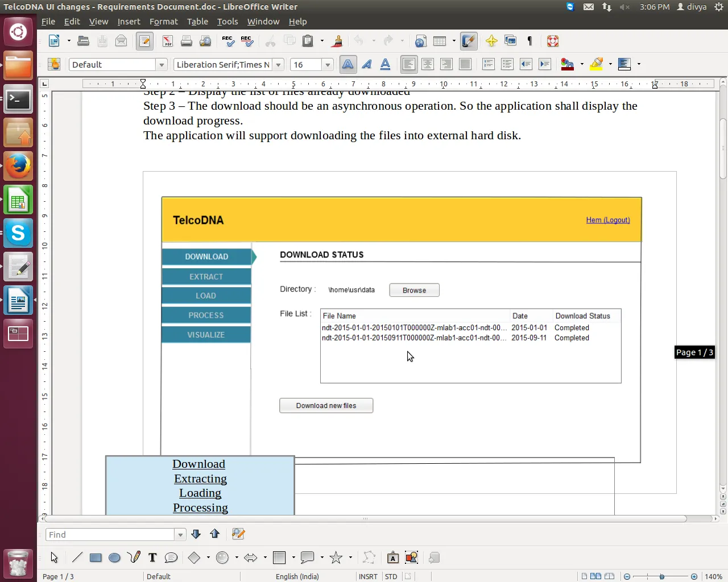Viewport: 728px width, 582px height.
Task: Apply the yellow Highlighting color
Action: coord(596,64)
